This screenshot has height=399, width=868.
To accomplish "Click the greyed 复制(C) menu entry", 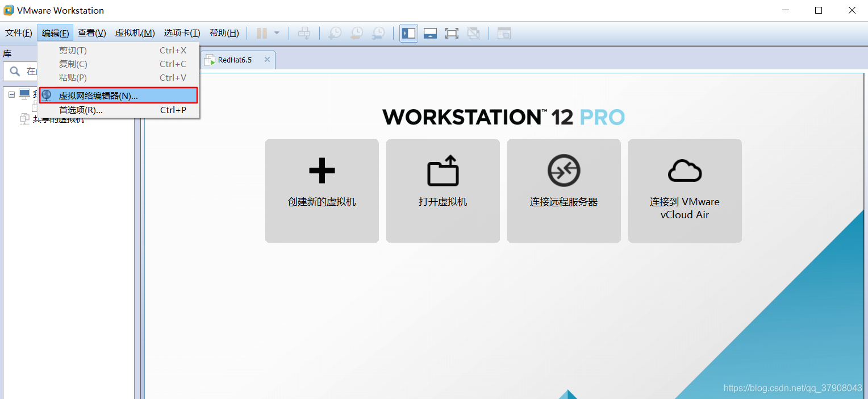I will (x=118, y=64).
